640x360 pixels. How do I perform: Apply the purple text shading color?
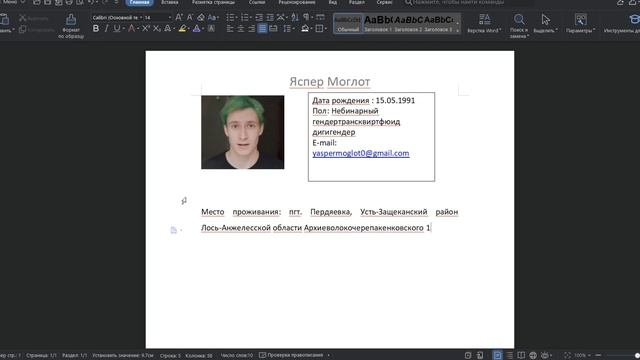196,29
